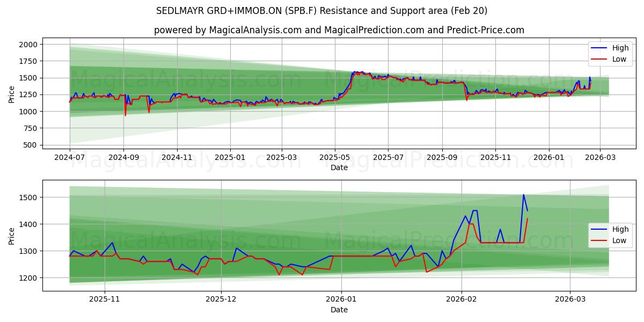Click the 'Date' axis label under bottom chart

point(339,310)
